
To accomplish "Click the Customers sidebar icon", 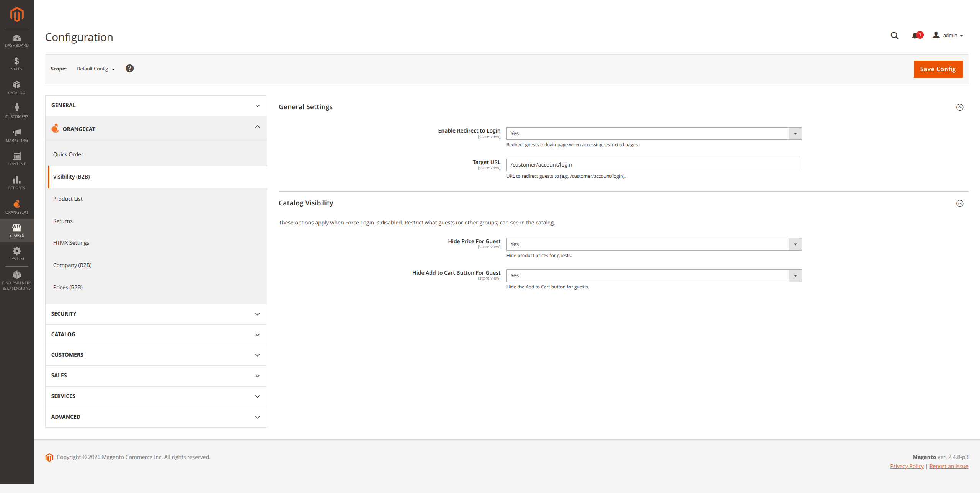I will [x=16, y=110].
